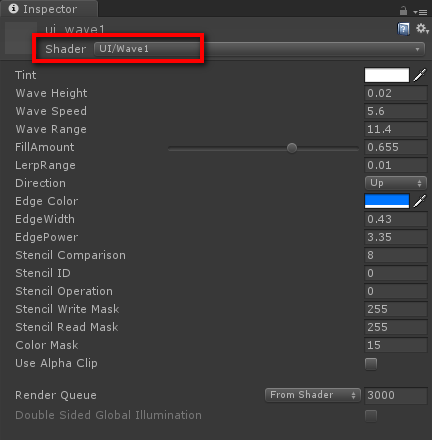The height and width of the screenshot is (440, 432).
Task: Click the Wave Speed label
Action: [51, 111]
